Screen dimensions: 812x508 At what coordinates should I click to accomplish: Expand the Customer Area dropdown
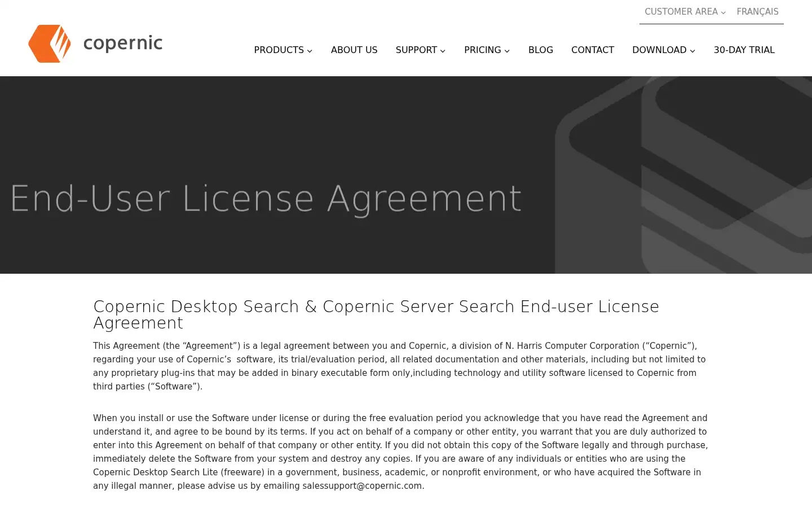[x=685, y=12]
